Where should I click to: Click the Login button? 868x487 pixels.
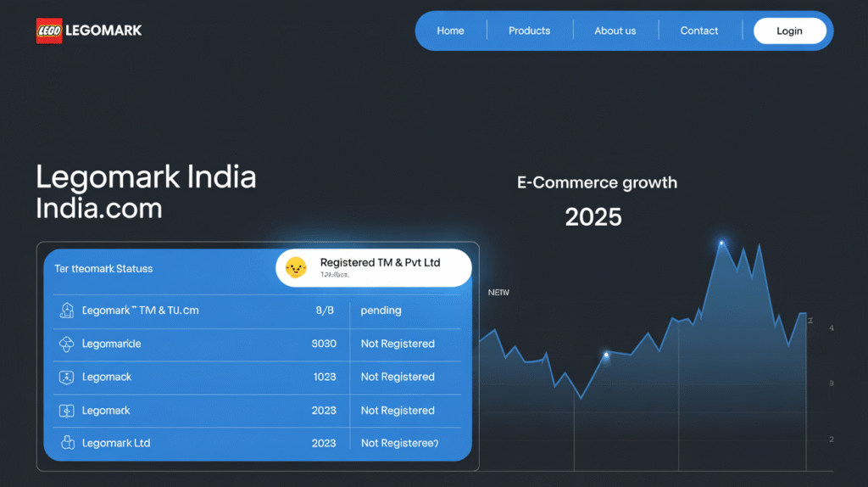pos(789,31)
